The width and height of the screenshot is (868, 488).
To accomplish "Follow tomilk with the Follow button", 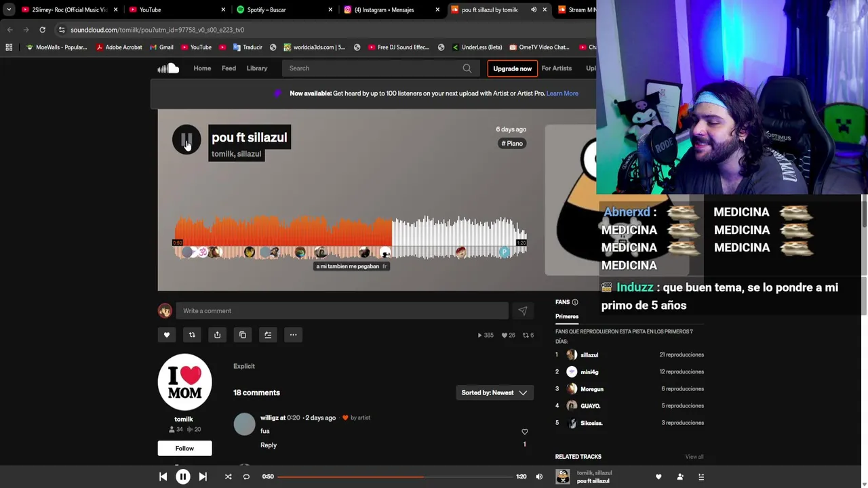I will point(184,448).
